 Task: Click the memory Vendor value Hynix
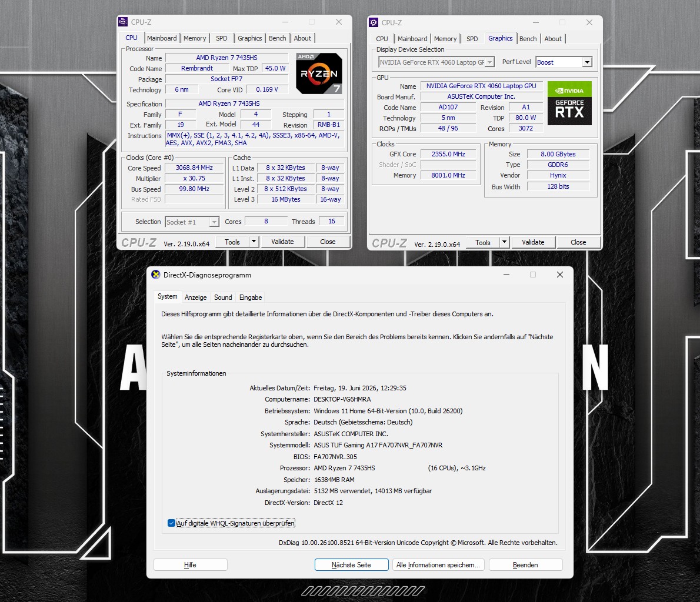[558, 175]
